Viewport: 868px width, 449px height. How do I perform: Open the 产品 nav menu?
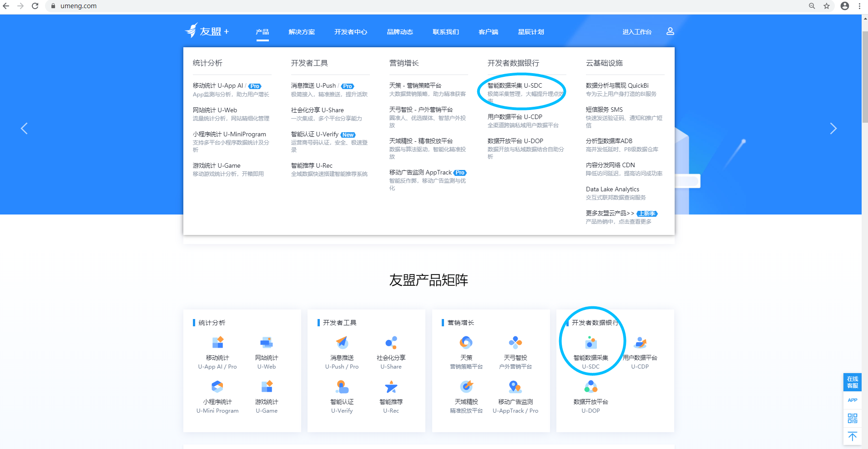click(262, 32)
